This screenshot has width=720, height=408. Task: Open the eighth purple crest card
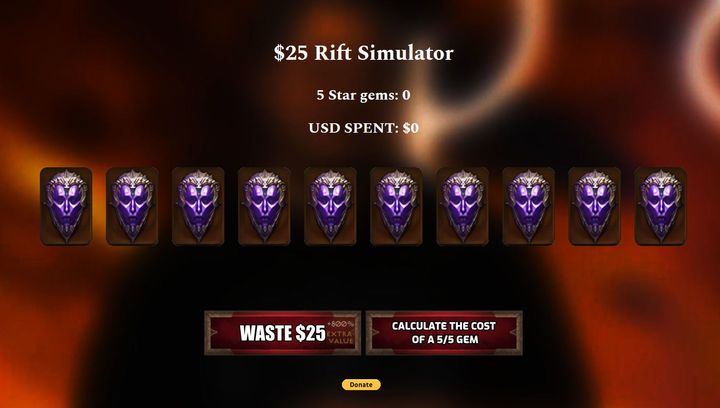(529, 206)
